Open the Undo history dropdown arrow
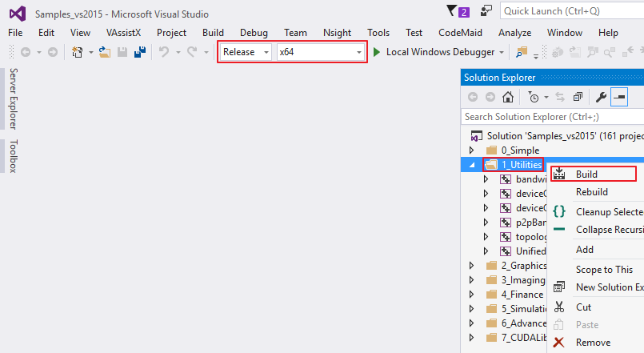 178,53
